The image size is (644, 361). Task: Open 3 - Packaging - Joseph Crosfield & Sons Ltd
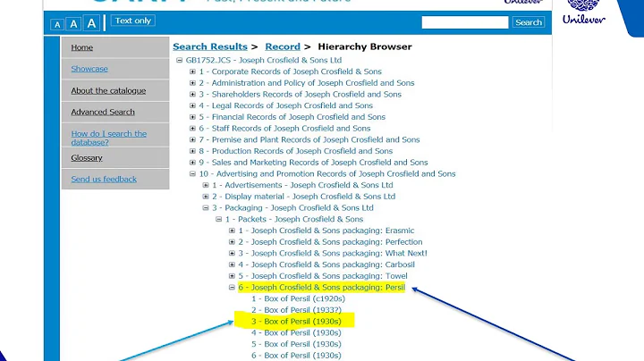pos(292,207)
